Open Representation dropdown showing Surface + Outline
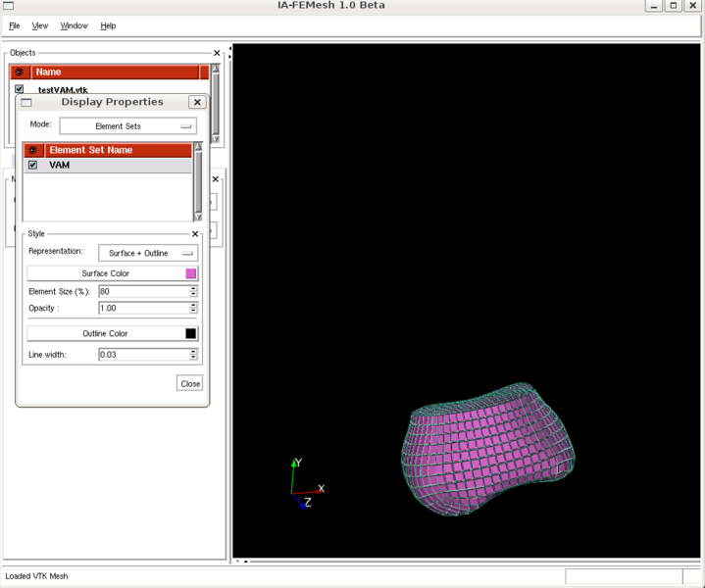 [148, 253]
